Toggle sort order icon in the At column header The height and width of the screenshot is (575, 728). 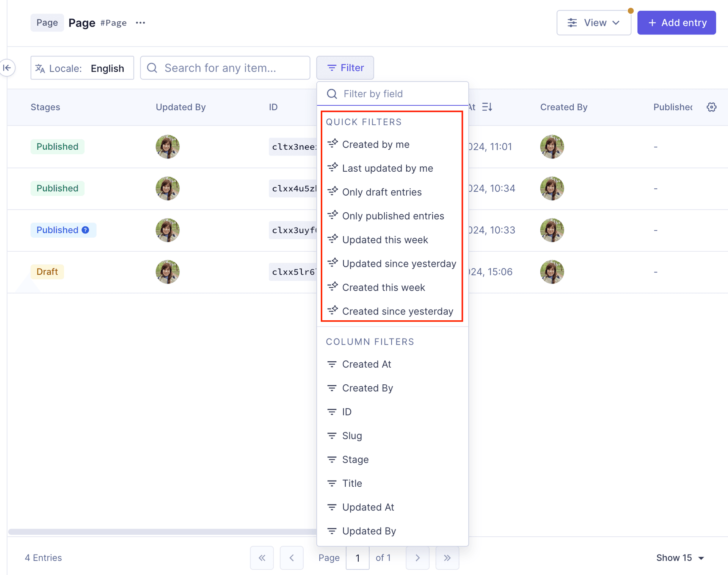coord(487,107)
